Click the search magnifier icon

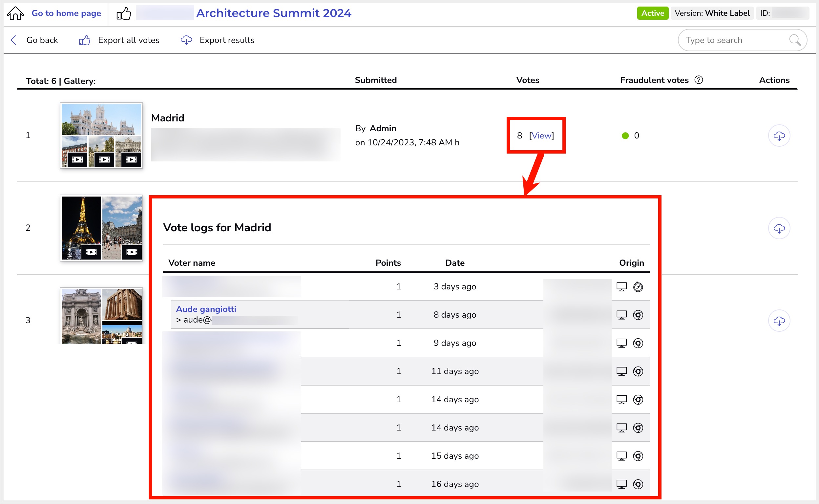click(795, 40)
